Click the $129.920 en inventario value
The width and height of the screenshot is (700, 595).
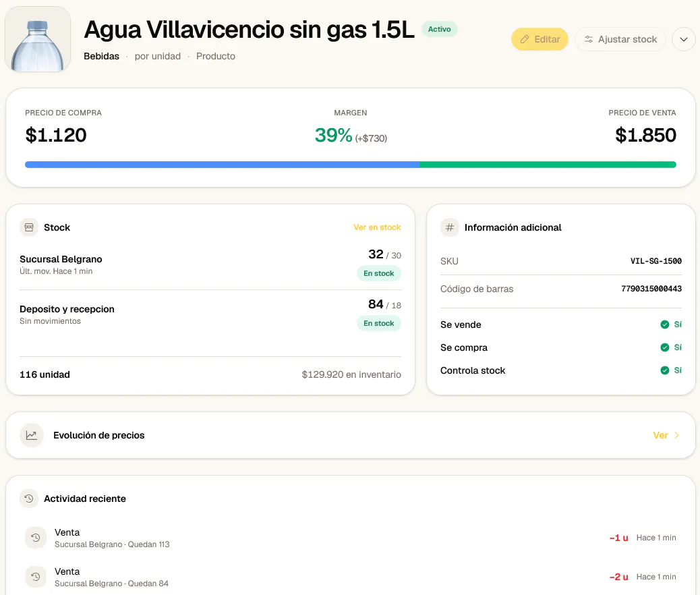tap(351, 374)
